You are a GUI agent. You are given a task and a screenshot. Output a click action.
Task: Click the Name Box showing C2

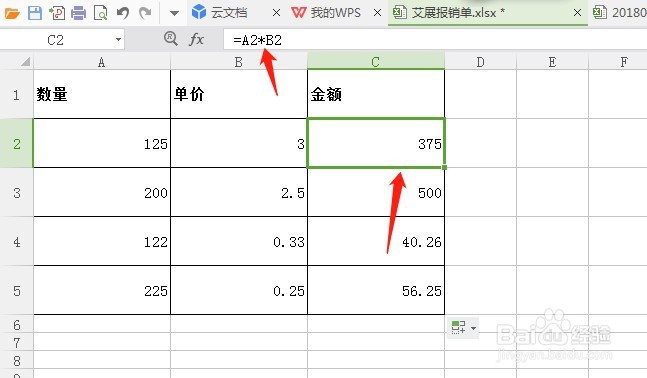[56, 40]
